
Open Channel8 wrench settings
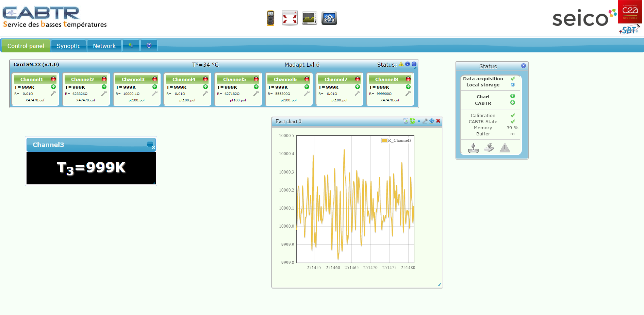tap(408, 94)
